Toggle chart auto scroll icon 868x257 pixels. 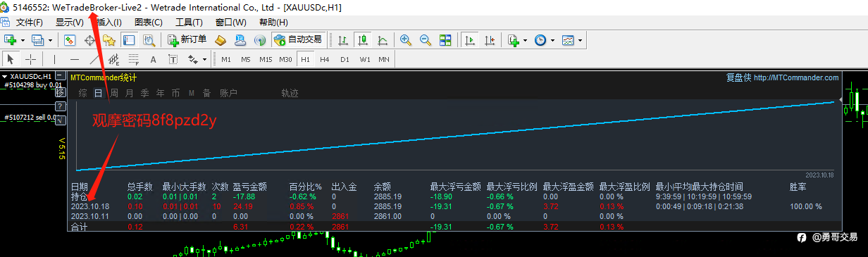470,40
